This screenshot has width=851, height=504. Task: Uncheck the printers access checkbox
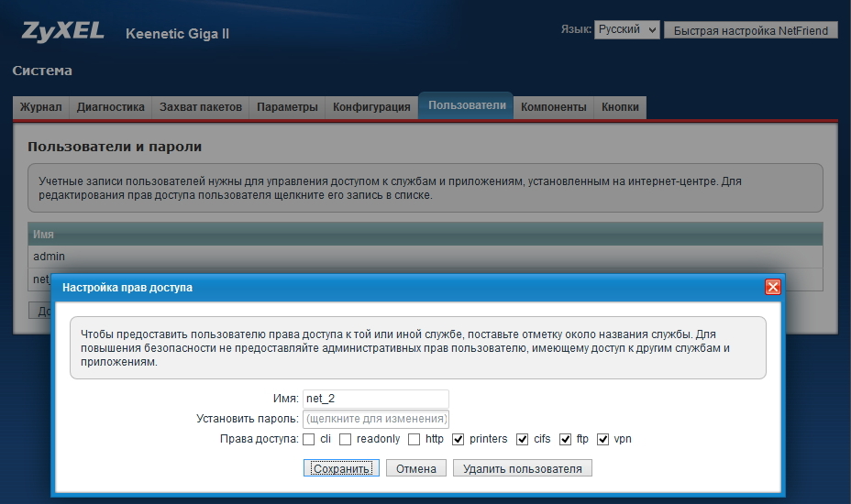[459, 440]
